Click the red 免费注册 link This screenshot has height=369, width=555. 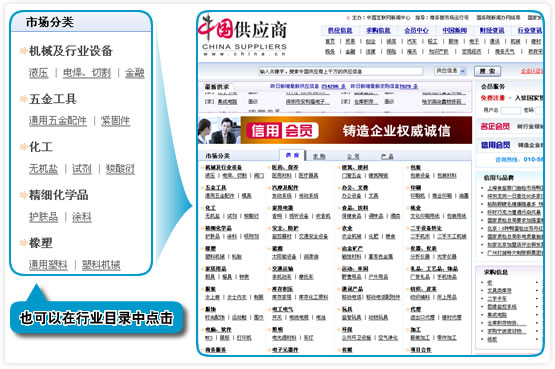pyautogui.click(x=492, y=98)
